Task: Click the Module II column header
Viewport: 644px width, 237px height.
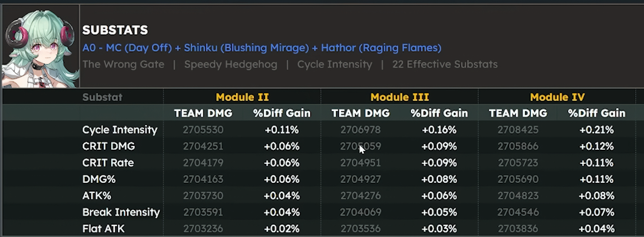Action: pos(242,97)
